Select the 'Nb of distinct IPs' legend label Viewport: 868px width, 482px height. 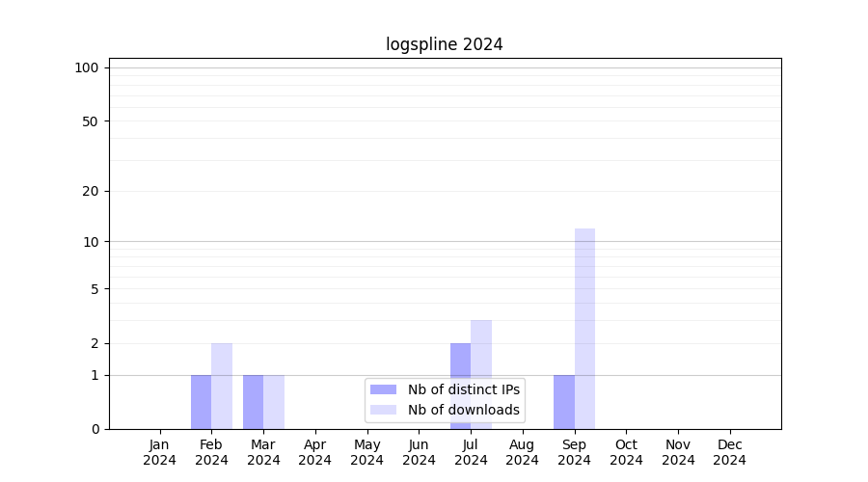coord(463,389)
